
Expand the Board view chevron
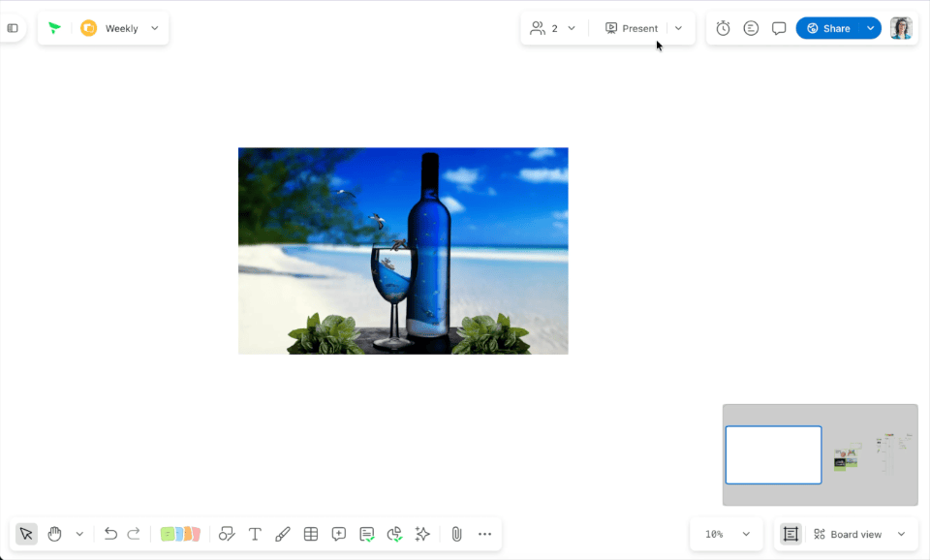902,534
